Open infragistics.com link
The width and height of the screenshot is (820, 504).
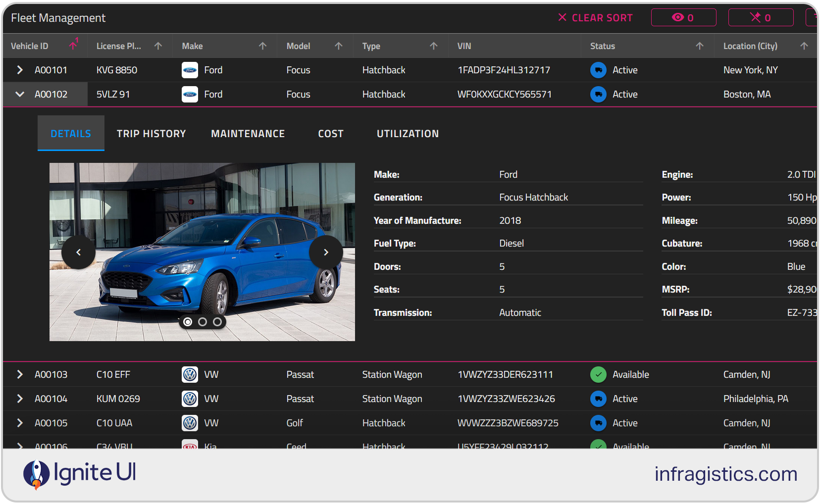(725, 474)
